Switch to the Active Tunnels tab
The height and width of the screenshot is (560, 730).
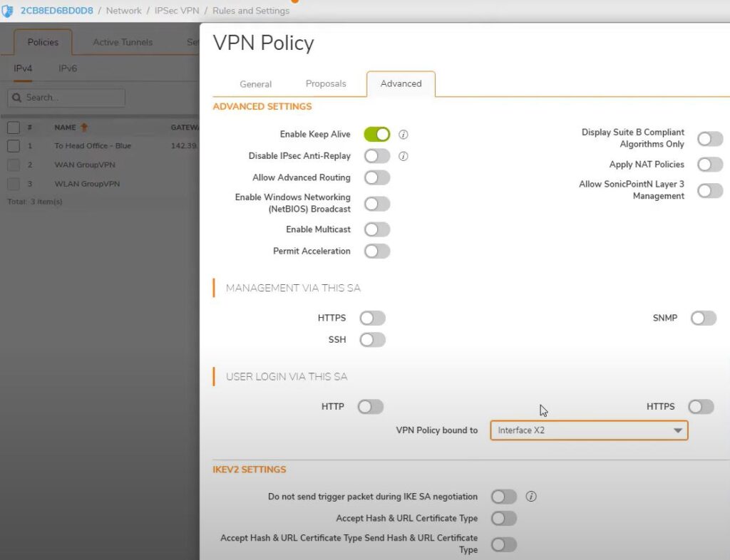point(123,43)
